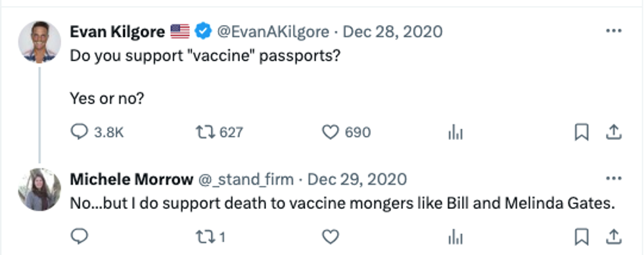The width and height of the screenshot is (644, 255).
Task: Open more options on Evan Kilgore's tweet
Action: pos(614,31)
